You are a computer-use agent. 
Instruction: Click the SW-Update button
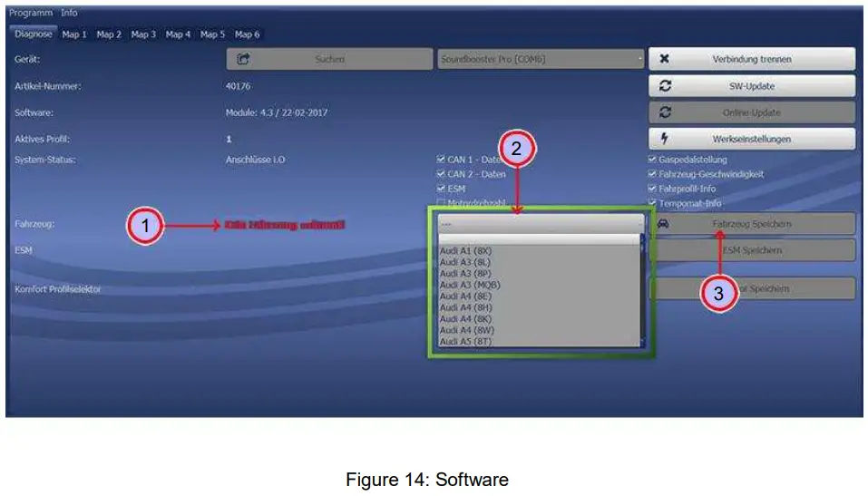(x=752, y=86)
